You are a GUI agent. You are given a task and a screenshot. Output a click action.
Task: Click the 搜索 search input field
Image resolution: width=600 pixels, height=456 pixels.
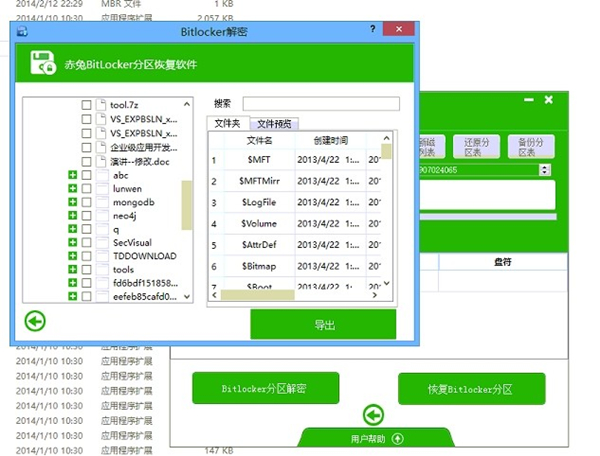(x=320, y=103)
